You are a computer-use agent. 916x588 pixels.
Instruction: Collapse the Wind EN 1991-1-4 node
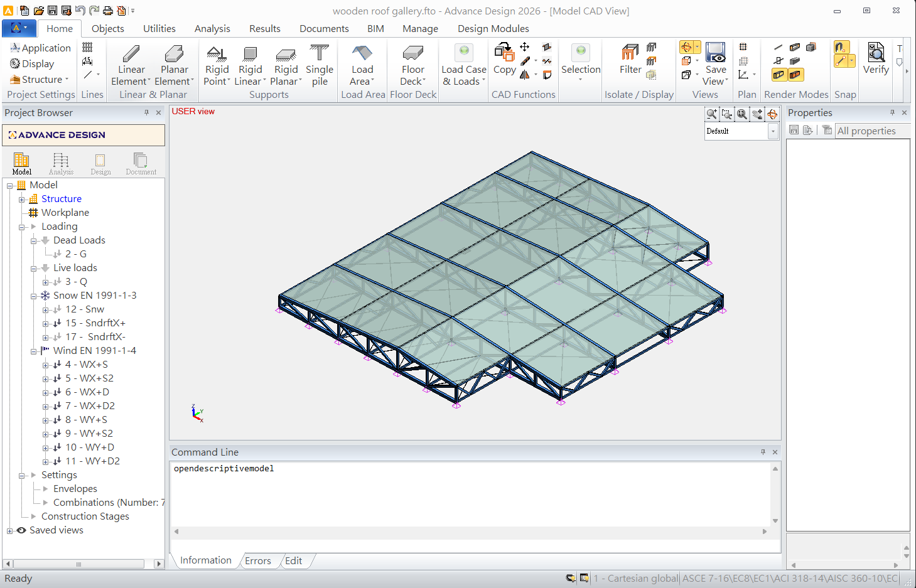(x=34, y=351)
